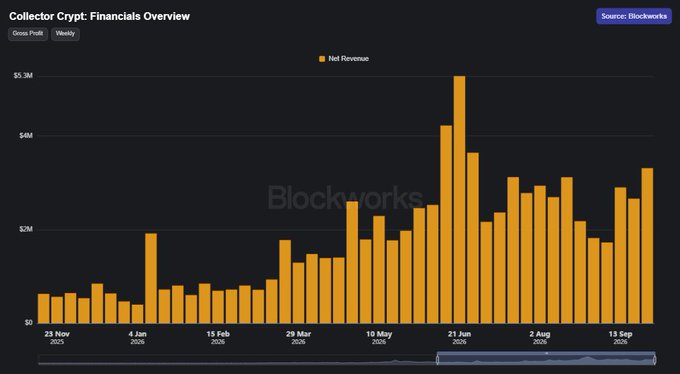Click the 13 Sep 2026 date label
Viewport: 680px width, 374px height.
[620, 338]
